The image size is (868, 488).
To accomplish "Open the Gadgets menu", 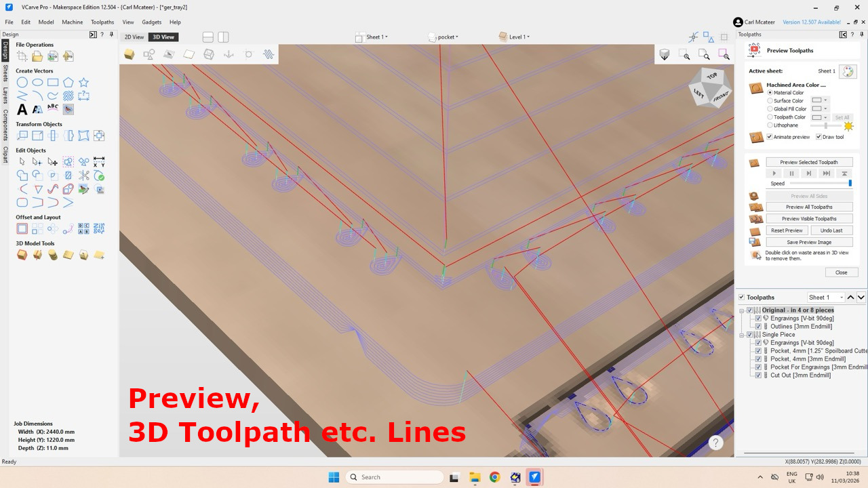I will 151,21.
